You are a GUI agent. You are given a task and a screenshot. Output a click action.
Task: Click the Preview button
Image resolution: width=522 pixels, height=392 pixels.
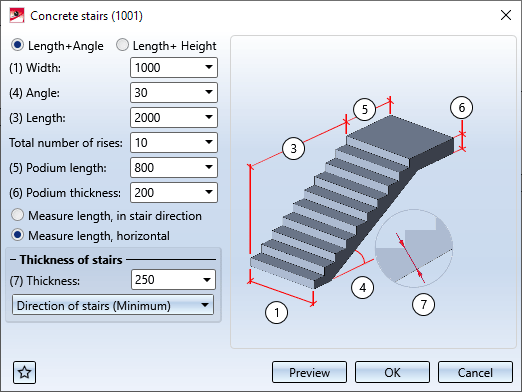[309, 372]
